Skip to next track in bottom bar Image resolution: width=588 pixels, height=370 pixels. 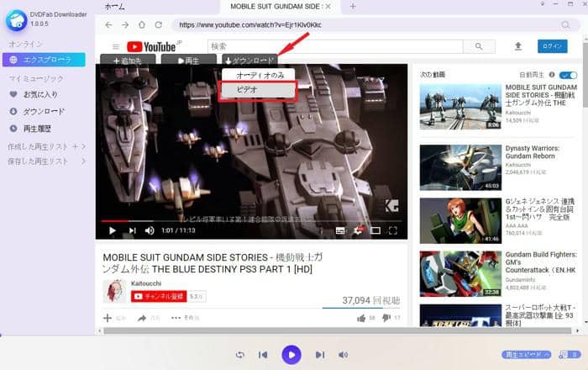pyautogui.click(x=320, y=355)
